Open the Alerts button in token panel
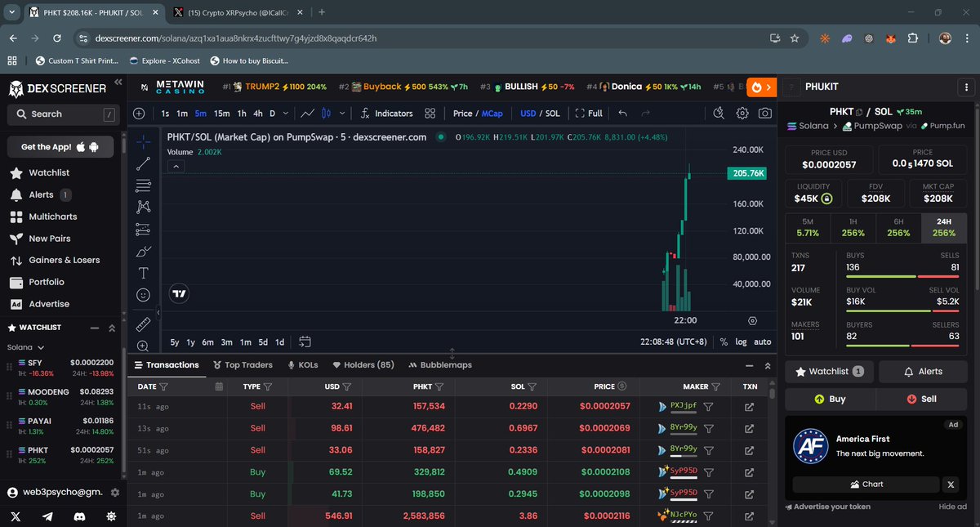This screenshot has height=527, width=980. pyautogui.click(x=923, y=371)
